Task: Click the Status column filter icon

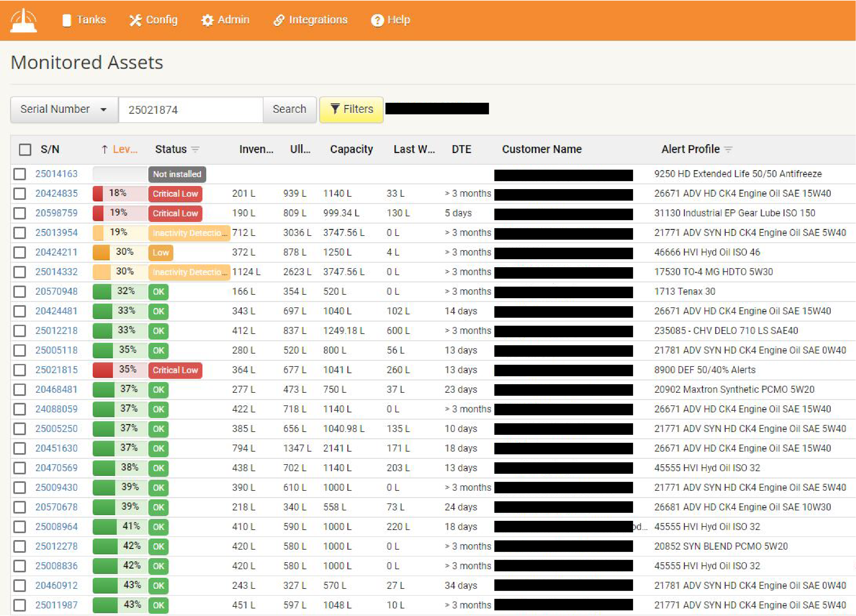Action: click(195, 149)
